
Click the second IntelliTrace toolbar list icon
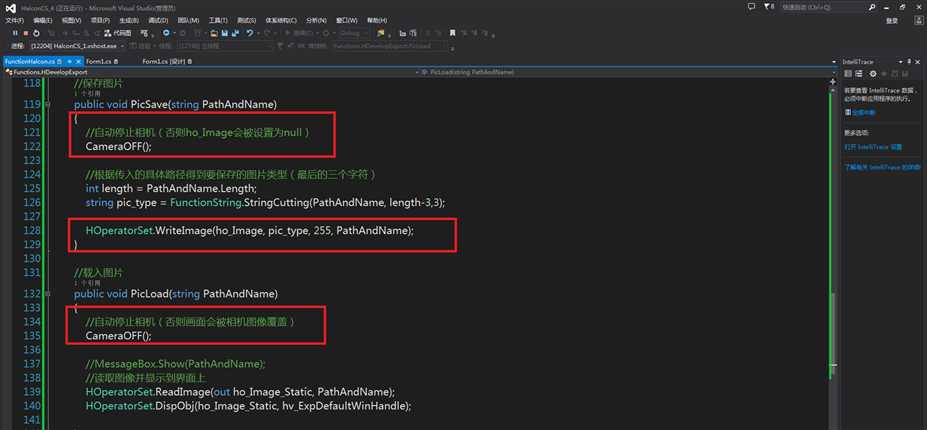point(858,73)
